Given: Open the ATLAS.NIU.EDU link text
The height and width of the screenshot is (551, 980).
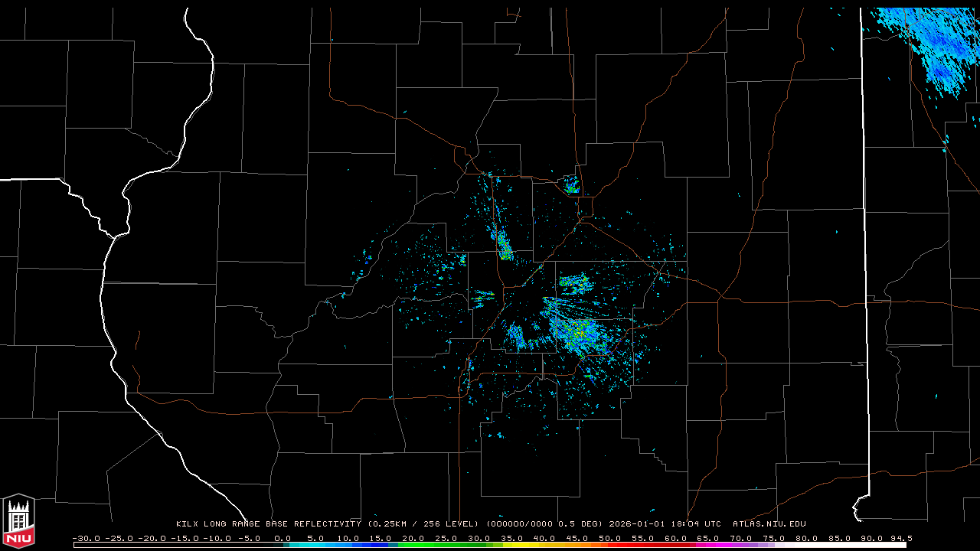Looking at the screenshot, I should coord(769,524).
